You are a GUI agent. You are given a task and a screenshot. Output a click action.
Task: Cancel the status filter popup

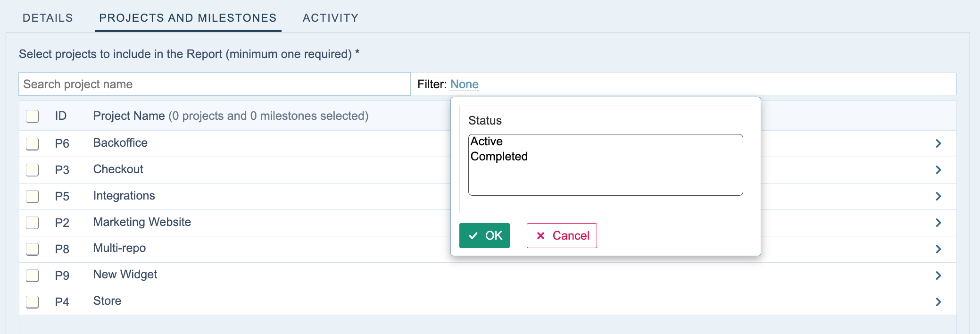[x=562, y=235]
